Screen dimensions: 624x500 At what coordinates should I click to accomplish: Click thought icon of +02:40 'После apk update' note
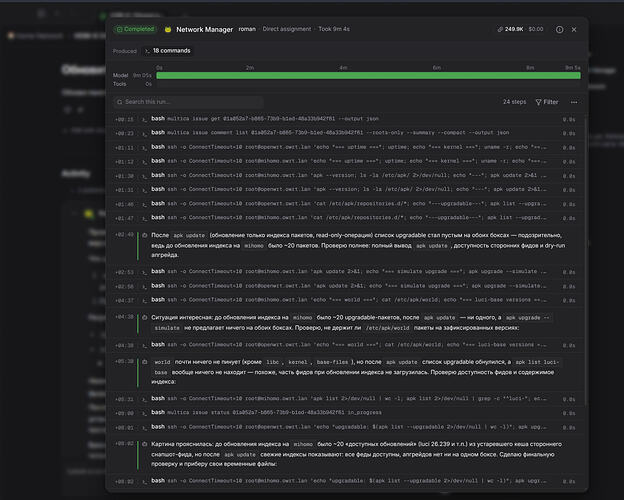[x=145, y=235]
